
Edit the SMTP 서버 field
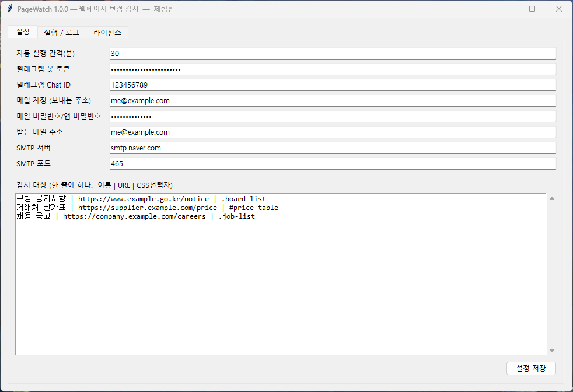[x=333, y=148]
